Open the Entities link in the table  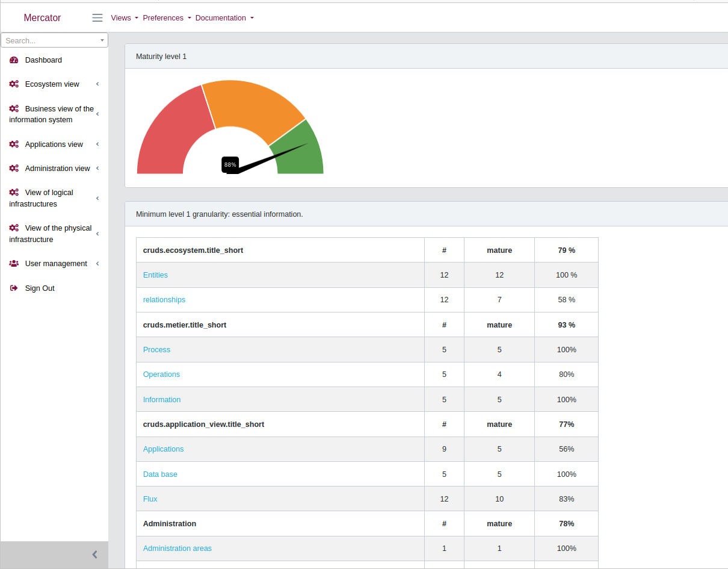click(155, 275)
